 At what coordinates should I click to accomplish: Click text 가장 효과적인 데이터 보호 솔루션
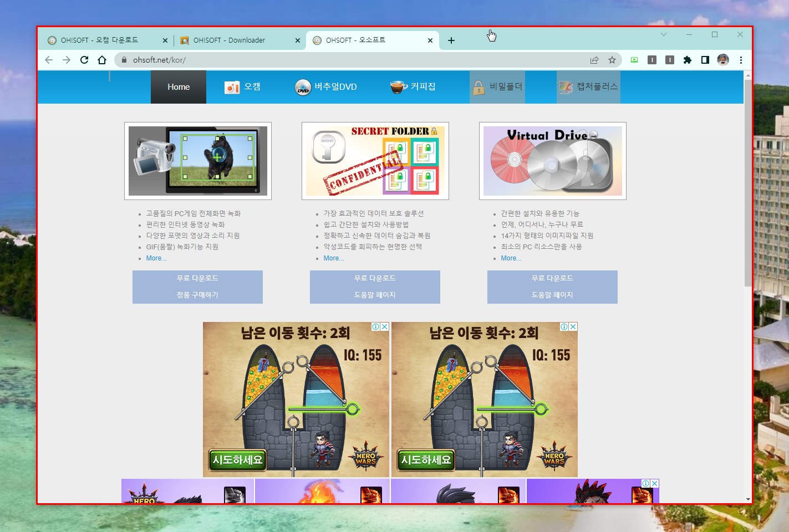coord(374,213)
